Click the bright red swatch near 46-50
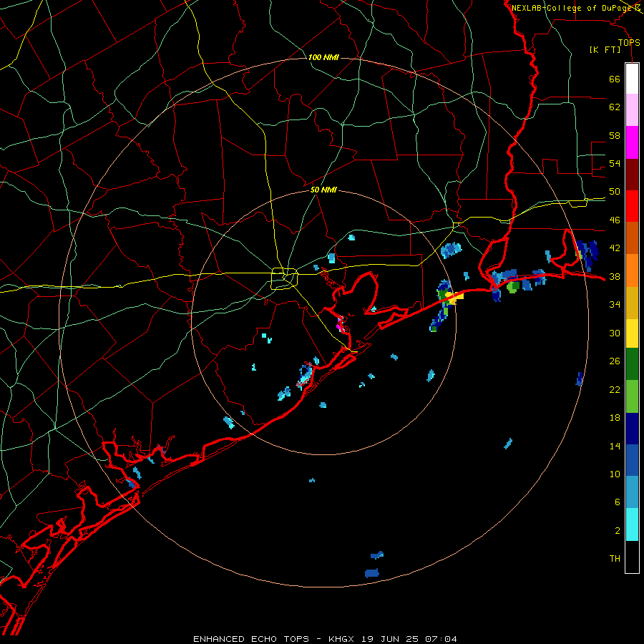Screen dimensions: 644x644 click(x=632, y=206)
